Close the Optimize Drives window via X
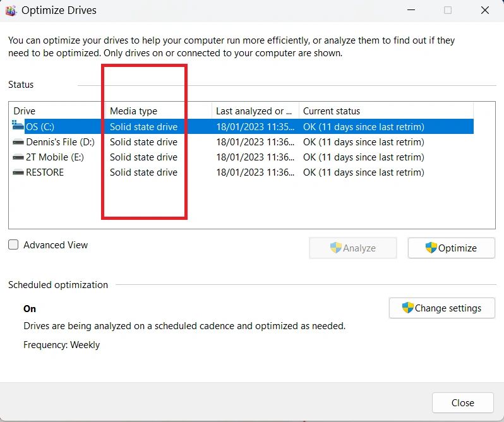 [484, 11]
